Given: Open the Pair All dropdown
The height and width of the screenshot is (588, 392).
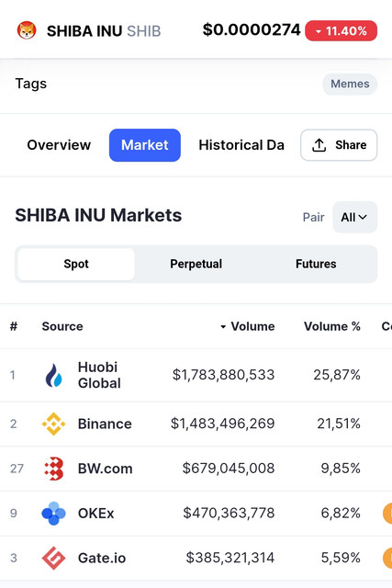Looking at the screenshot, I should [x=354, y=217].
